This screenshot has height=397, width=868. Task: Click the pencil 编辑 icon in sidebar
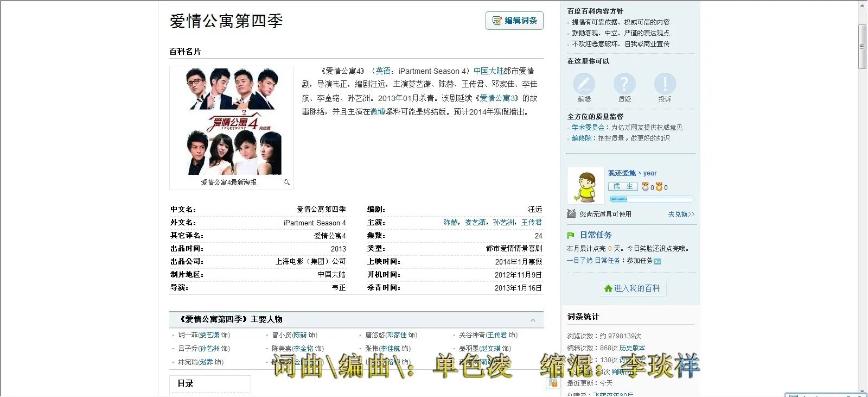coord(584,84)
